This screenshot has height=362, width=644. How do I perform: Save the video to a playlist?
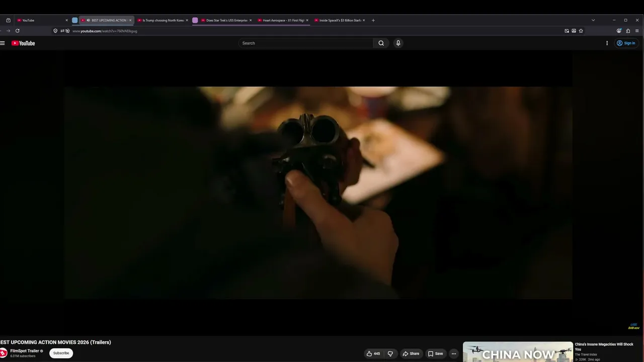click(435, 353)
